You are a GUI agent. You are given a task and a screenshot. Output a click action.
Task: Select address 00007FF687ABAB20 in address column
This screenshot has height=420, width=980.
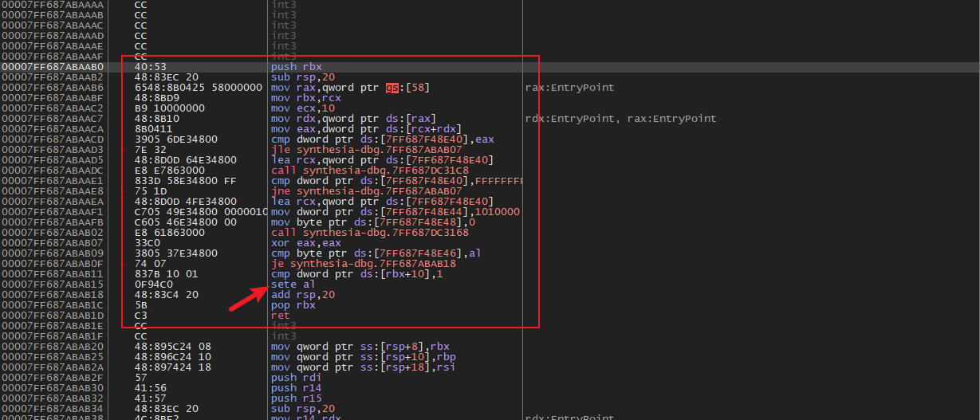pos(53,347)
